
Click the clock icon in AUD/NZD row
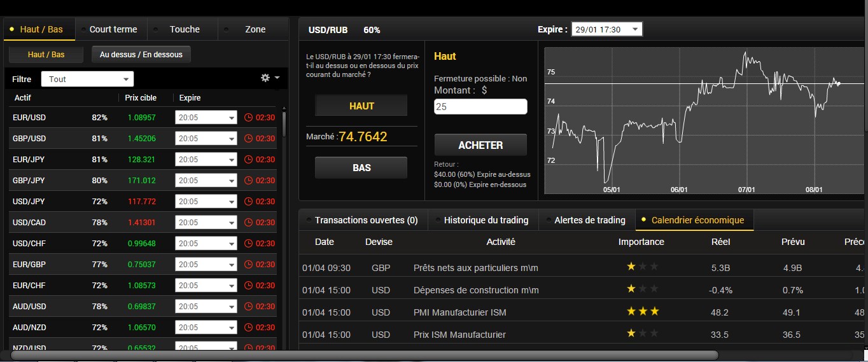pyautogui.click(x=249, y=327)
